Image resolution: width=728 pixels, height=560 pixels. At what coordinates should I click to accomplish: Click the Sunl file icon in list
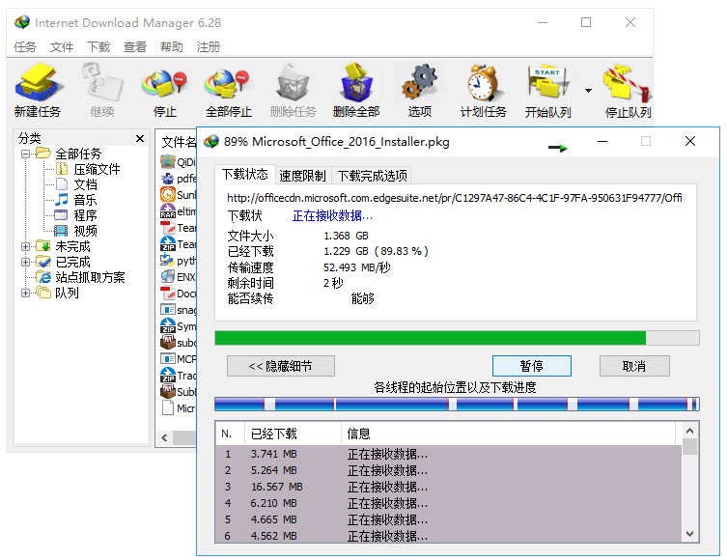click(x=168, y=195)
